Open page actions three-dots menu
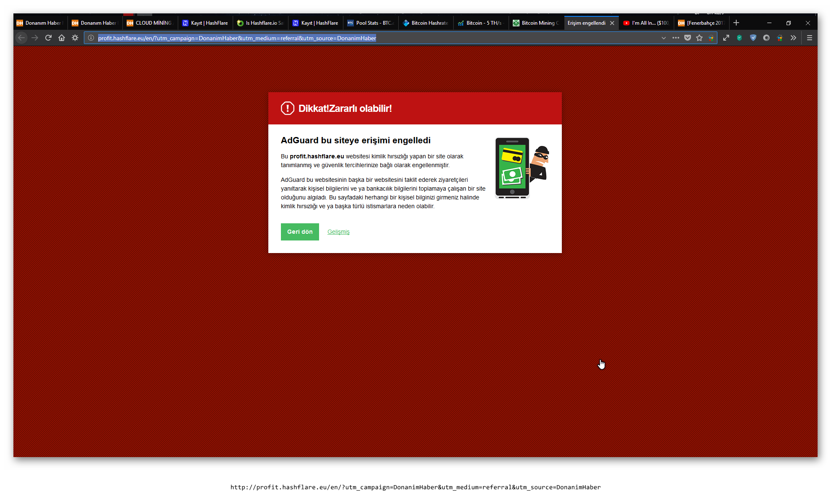831x504 pixels. (x=676, y=38)
